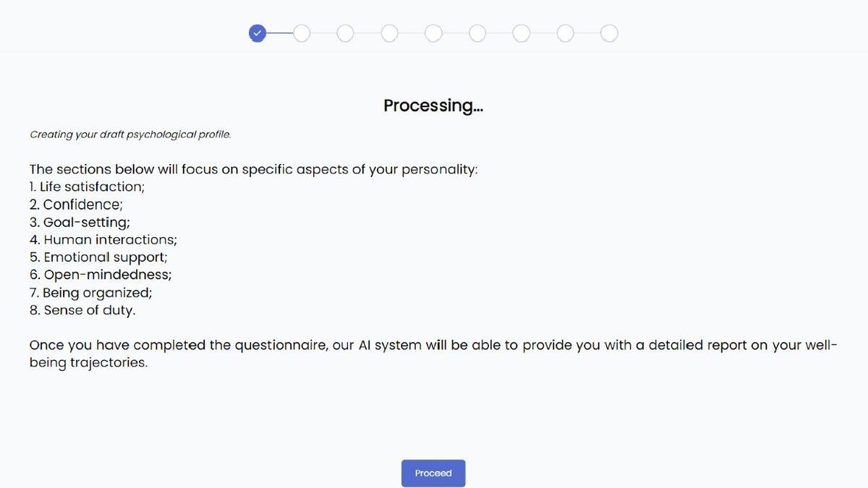Choose the sixth progress step circle
The image size is (868, 488).
477,33
